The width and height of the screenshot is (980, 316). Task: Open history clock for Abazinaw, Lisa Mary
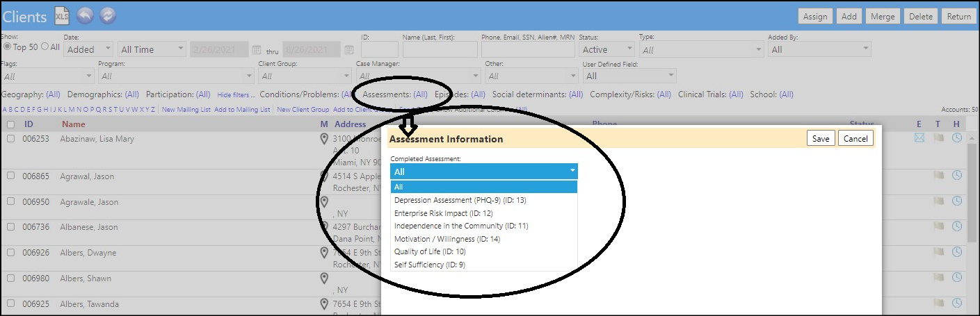point(956,138)
